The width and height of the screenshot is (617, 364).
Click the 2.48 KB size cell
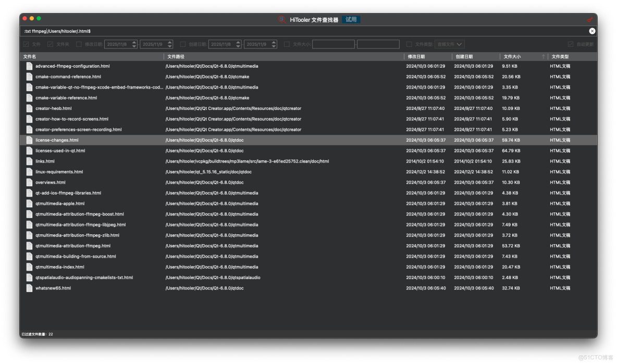pos(510,278)
